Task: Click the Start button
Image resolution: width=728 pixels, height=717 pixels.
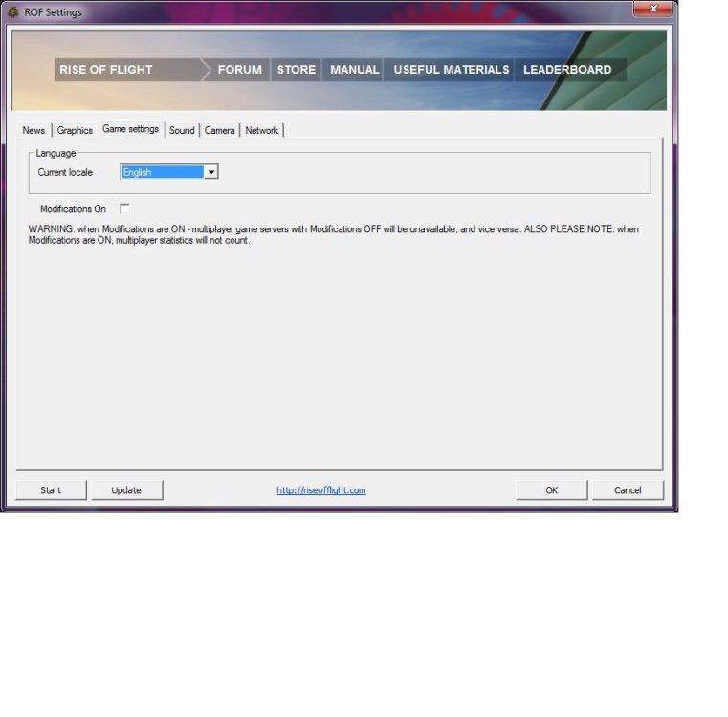Action: (51, 490)
